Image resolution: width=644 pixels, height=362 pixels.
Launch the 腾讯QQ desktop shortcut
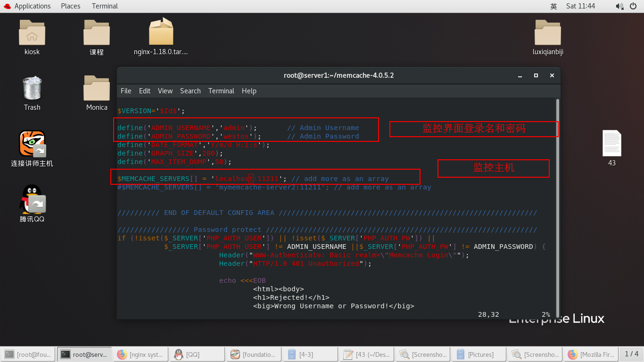pos(32,199)
